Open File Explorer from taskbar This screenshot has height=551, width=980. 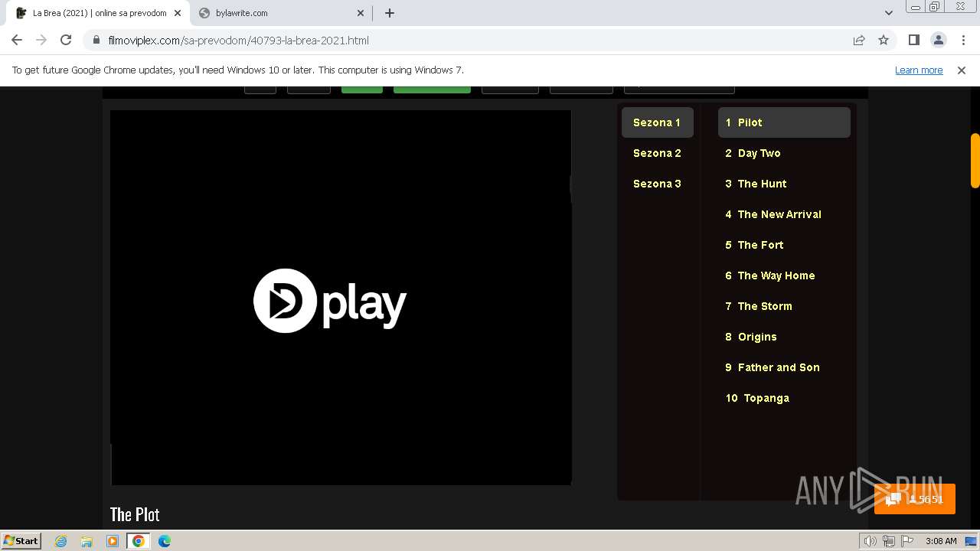coord(87,541)
